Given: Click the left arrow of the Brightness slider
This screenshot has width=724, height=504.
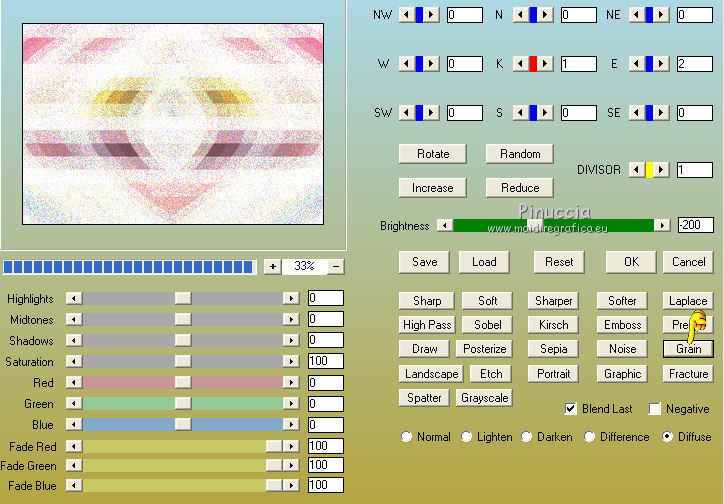Looking at the screenshot, I should (445, 226).
